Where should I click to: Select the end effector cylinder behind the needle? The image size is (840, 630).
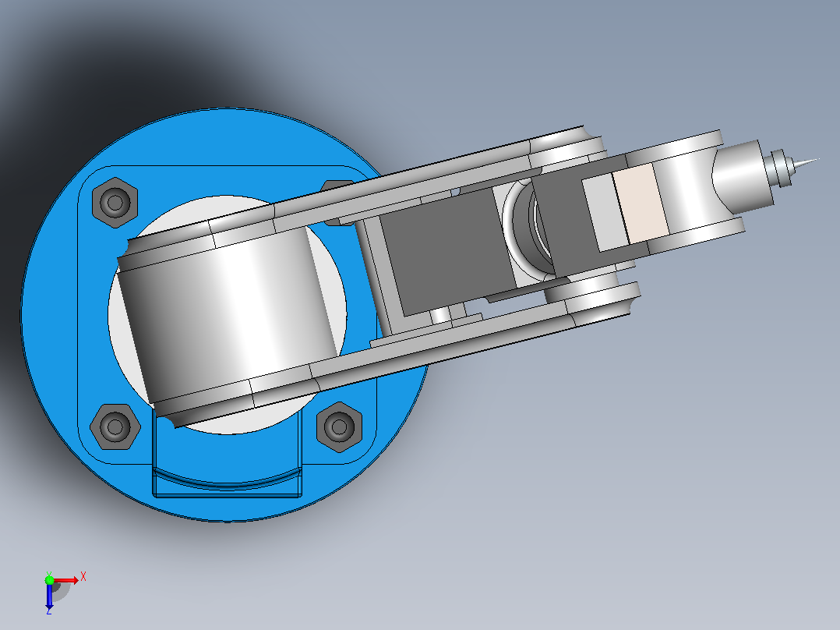tap(742, 176)
